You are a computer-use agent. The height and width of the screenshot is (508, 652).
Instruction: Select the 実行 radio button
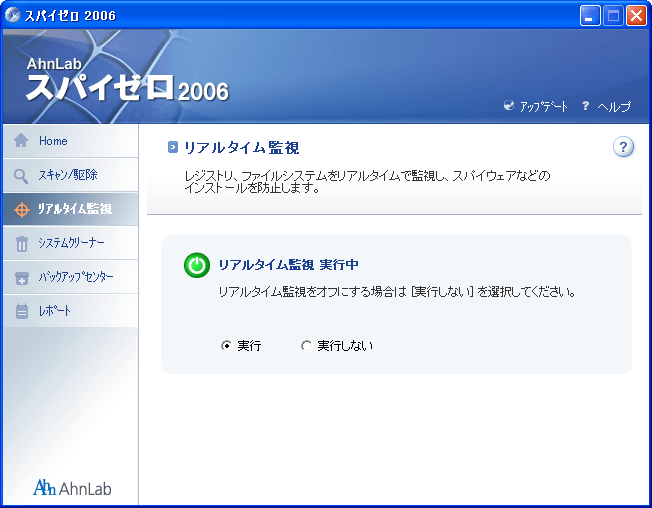(x=226, y=345)
